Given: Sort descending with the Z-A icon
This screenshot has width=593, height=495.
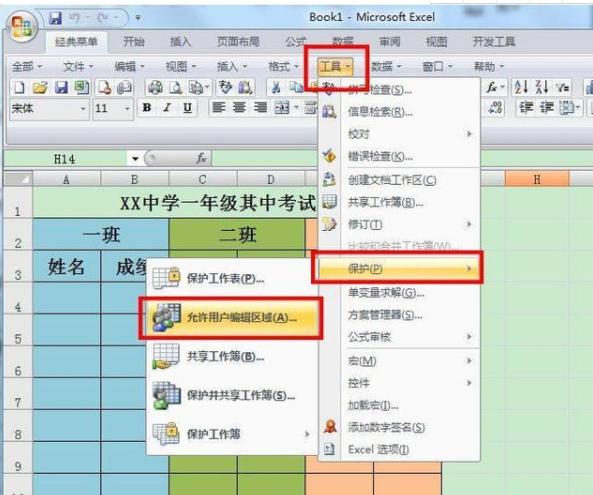Looking at the screenshot, I should 542,87.
